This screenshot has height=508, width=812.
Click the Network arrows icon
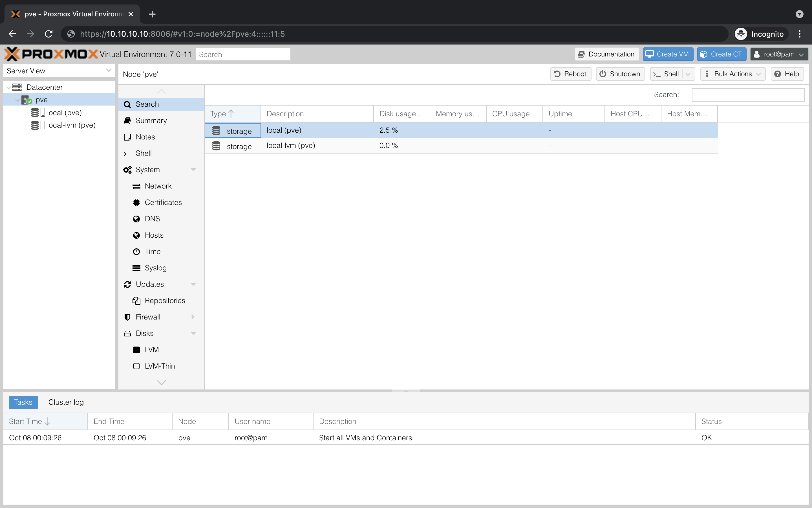tap(136, 186)
